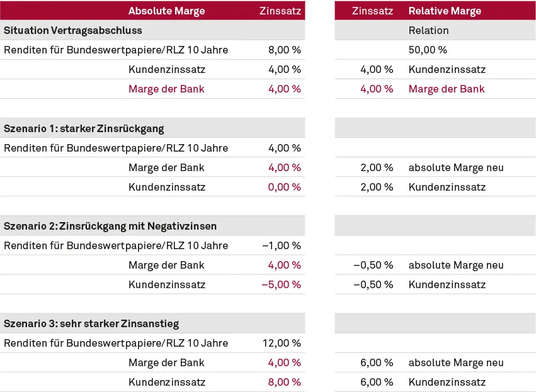Viewport: 536px width, 392px height.
Task: Select the red "0,00 %" Kundenzinssatz value
Action: [285, 187]
